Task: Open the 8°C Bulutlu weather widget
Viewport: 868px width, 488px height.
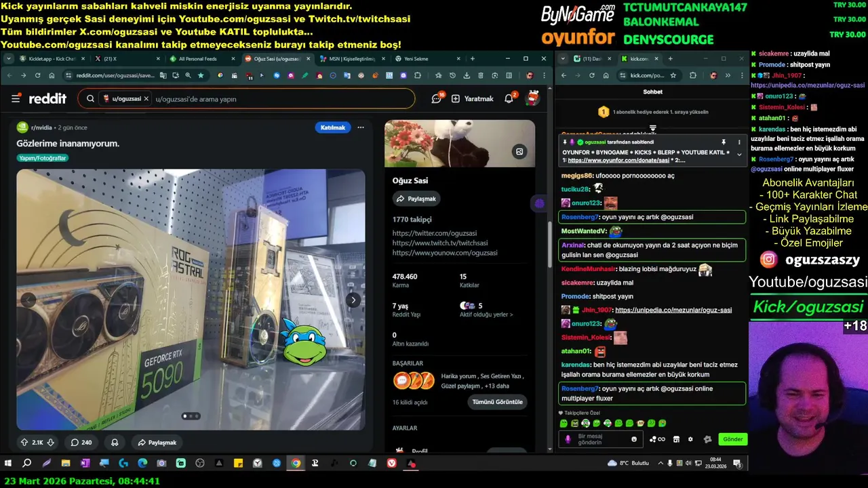Action: [629, 464]
